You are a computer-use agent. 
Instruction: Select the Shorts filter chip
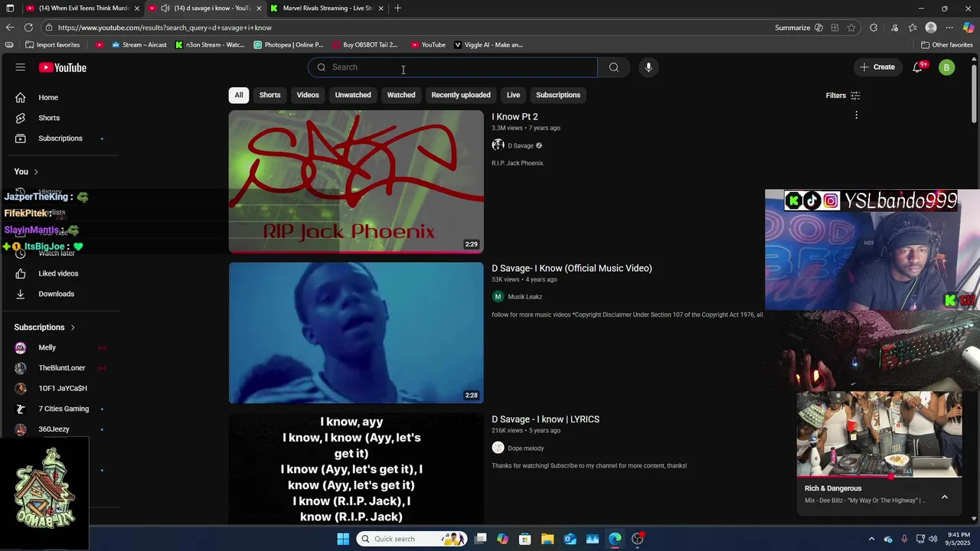coord(269,95)
